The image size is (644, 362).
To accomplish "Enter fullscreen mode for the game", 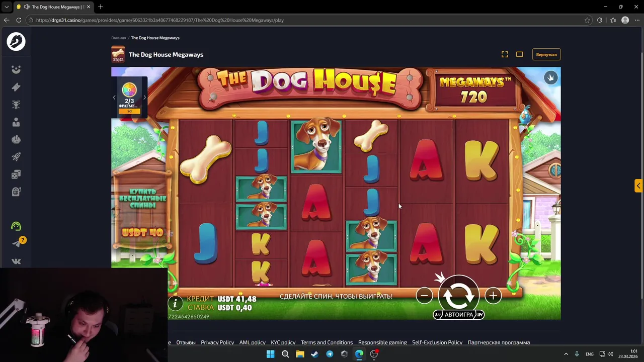I will (505, 54).
